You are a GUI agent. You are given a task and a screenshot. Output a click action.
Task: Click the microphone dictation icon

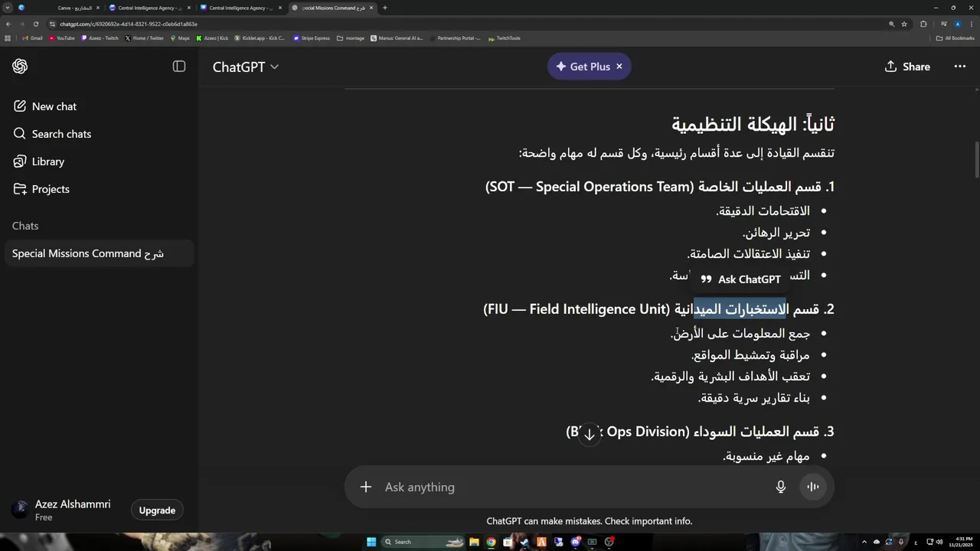point(781,487)
